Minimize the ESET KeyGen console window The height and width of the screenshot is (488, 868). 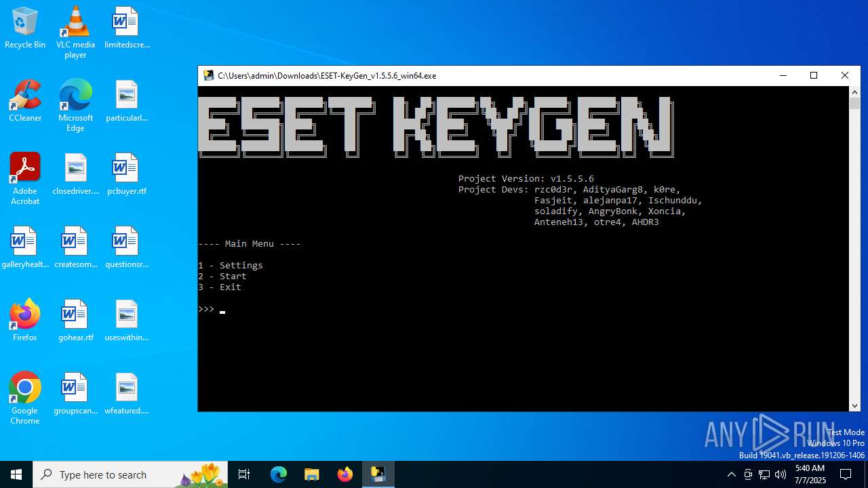(783, 75)
